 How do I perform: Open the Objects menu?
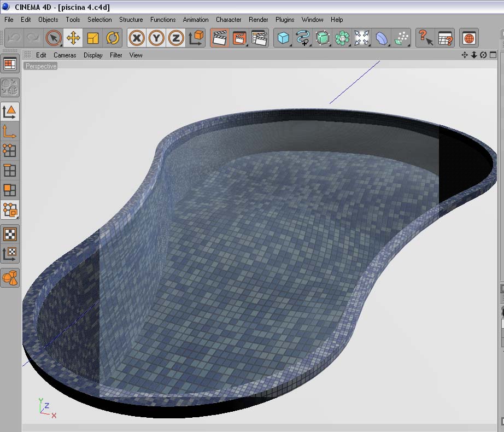48,20
